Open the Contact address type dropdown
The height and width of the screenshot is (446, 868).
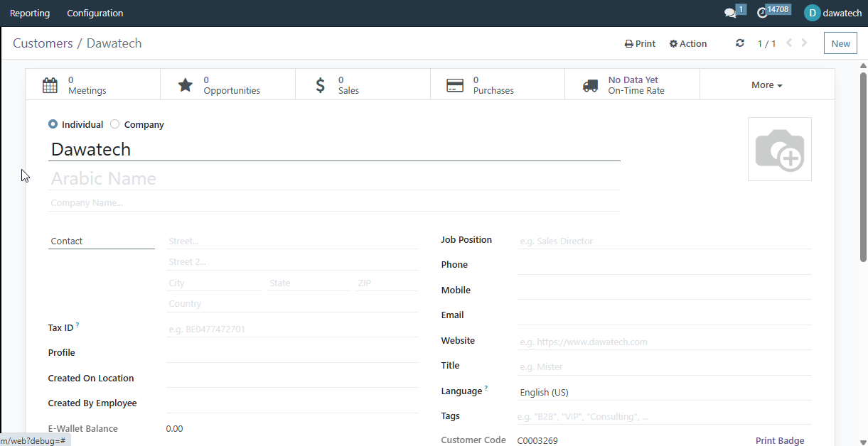coord(102,241)
